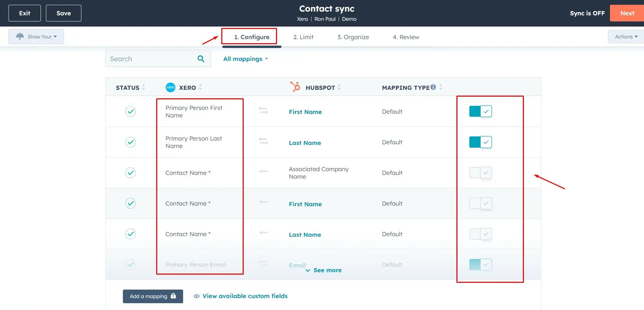Click the Save button

pyautogui.click(x=63, y=13)
